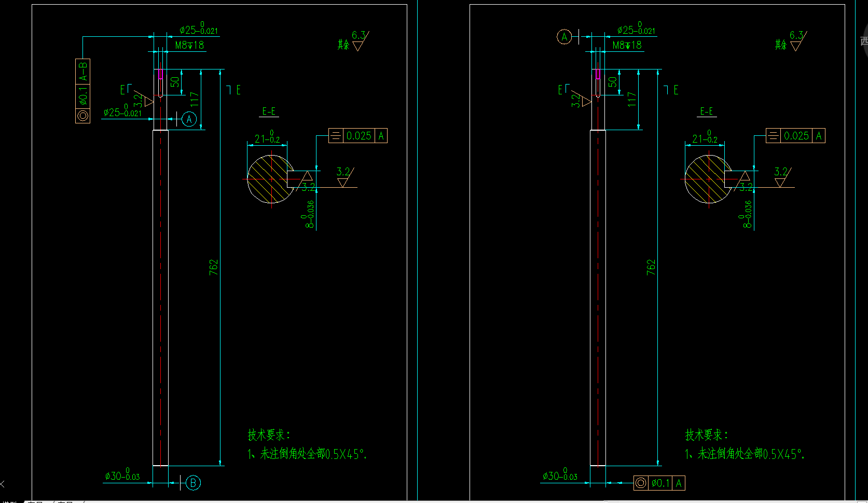Select the 21 width dimension on left section
This screenshot has height=503, width=868.
(267, 138)
